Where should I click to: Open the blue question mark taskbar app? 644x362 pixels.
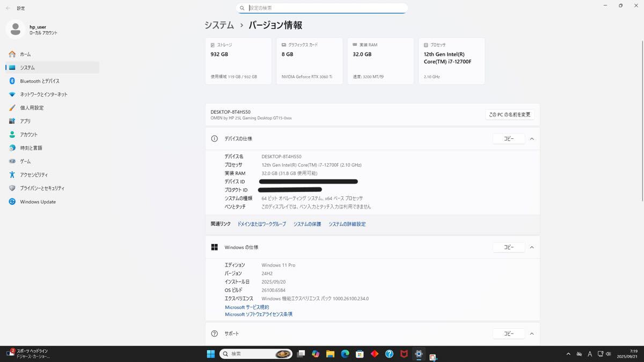(389, 354)
